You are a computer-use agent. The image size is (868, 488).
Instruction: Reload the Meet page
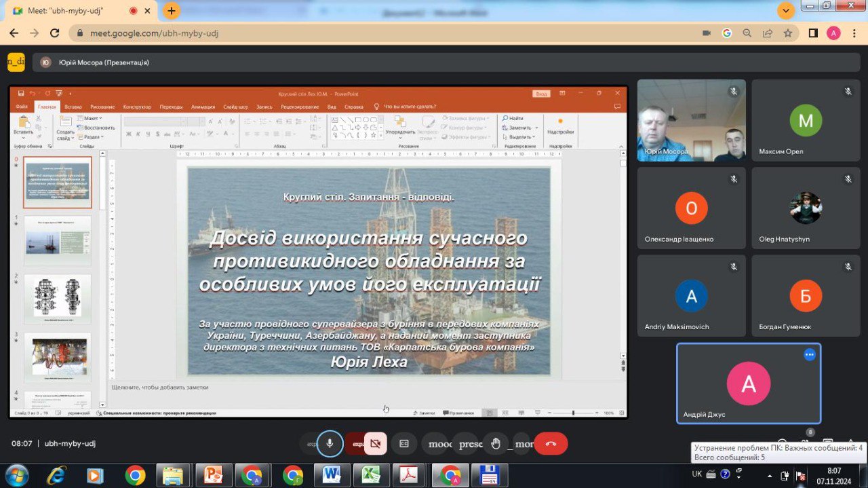click(x=55, y=33)
